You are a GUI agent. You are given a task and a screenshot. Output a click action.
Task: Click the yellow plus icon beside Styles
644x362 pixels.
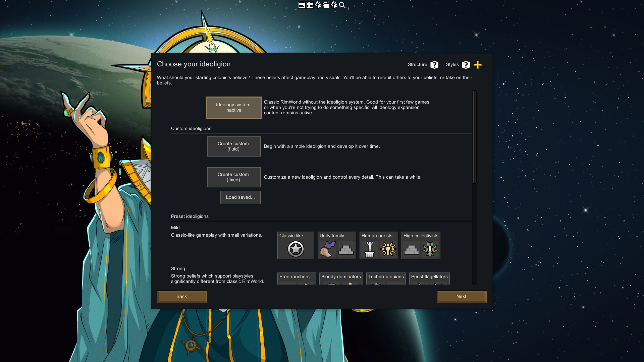[x=478, y=65]
